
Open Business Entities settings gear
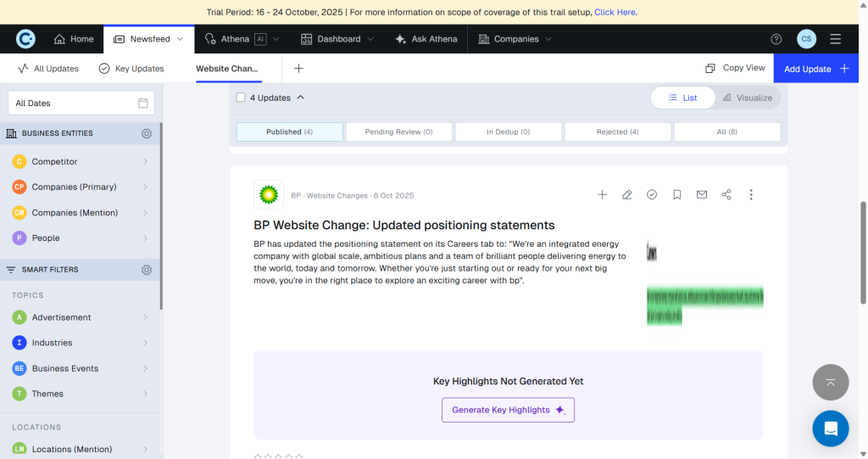click(146, 133)
